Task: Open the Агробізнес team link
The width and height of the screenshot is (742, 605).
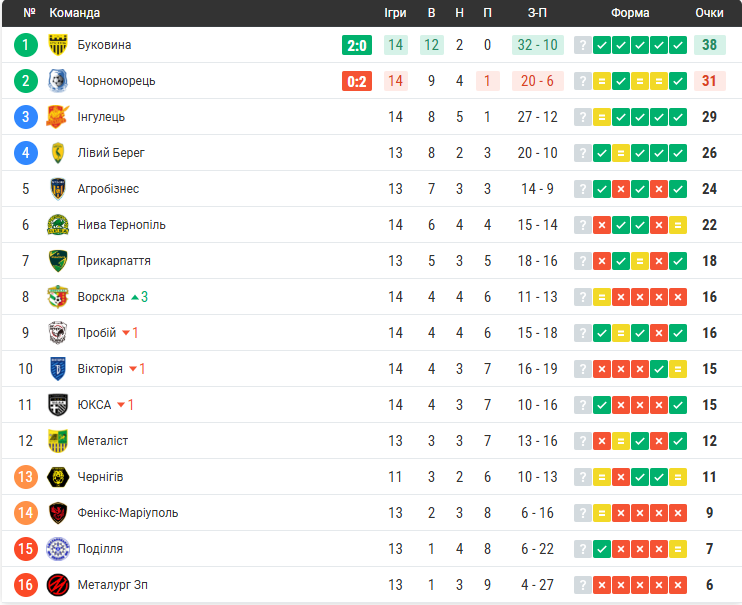Action: [x=108, y=189]
